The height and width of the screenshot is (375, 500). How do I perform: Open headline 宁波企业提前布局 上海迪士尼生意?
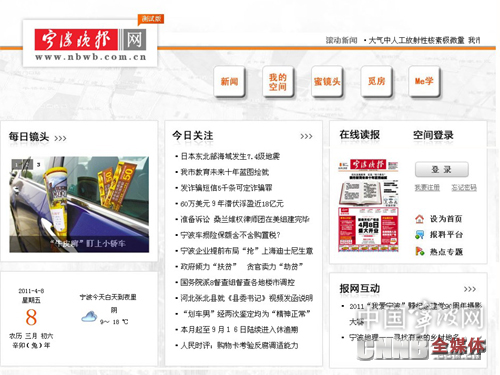point(247,251)
